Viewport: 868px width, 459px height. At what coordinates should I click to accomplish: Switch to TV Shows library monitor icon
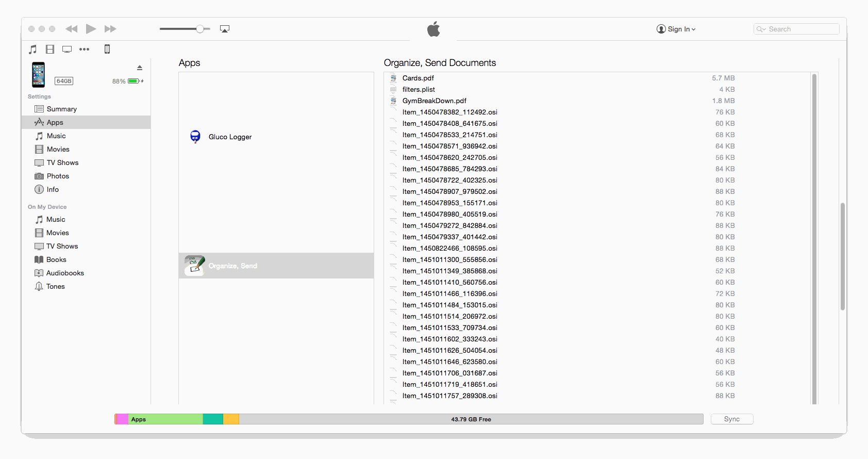(67, 50)
